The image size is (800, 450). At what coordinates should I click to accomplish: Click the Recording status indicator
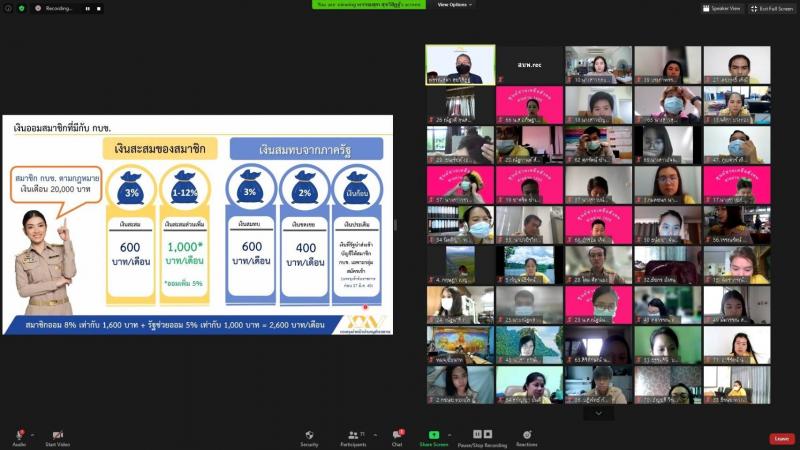[54, 8]
